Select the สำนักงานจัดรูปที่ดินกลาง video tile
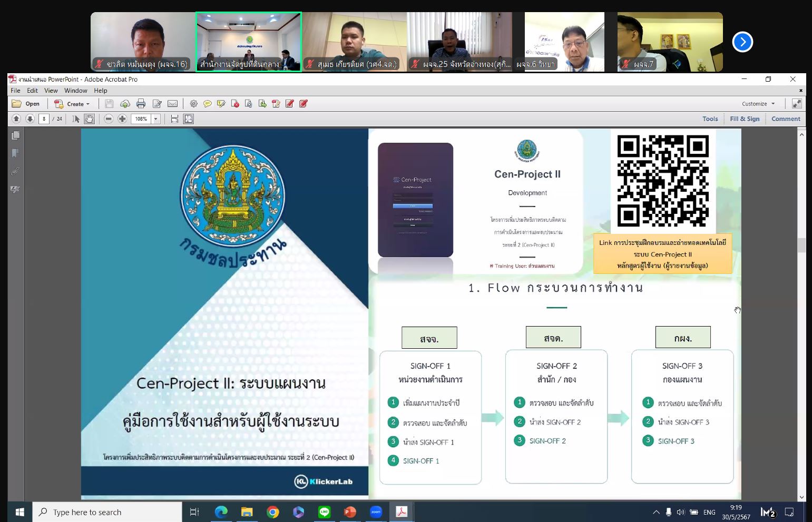 coord(249,42)
